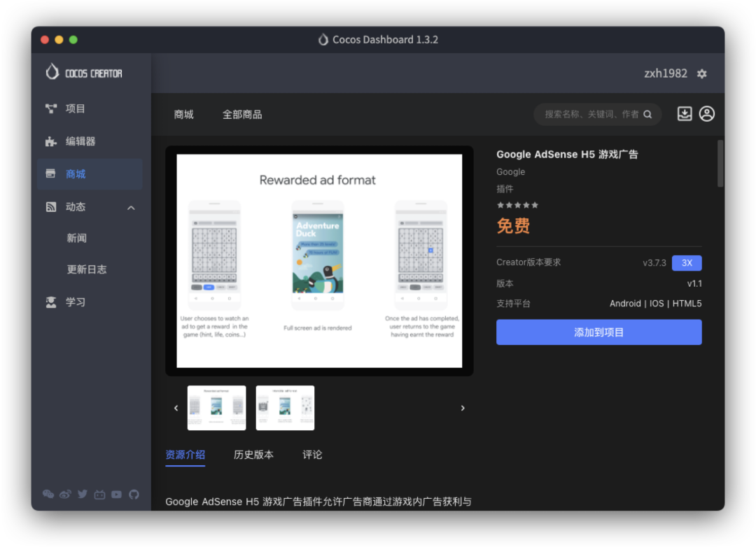The height and width of the screenshot is (547, 756).
Task: Open the YouTube social icon
Action: pos(117,495)
